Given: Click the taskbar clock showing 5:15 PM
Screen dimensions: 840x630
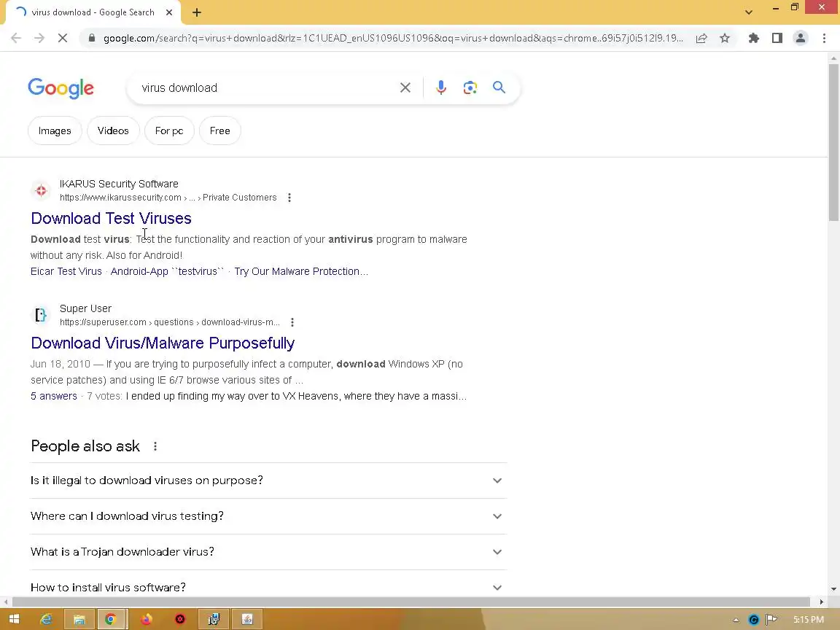Looking at the screenshot, I should pyautogui.click(x=808, y=620).
